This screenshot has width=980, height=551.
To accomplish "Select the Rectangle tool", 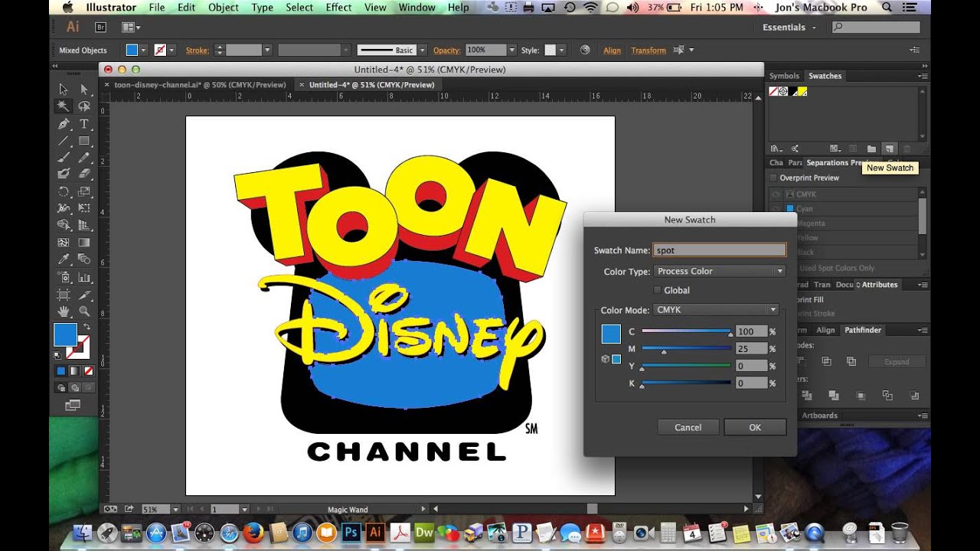I will point(84,141).
